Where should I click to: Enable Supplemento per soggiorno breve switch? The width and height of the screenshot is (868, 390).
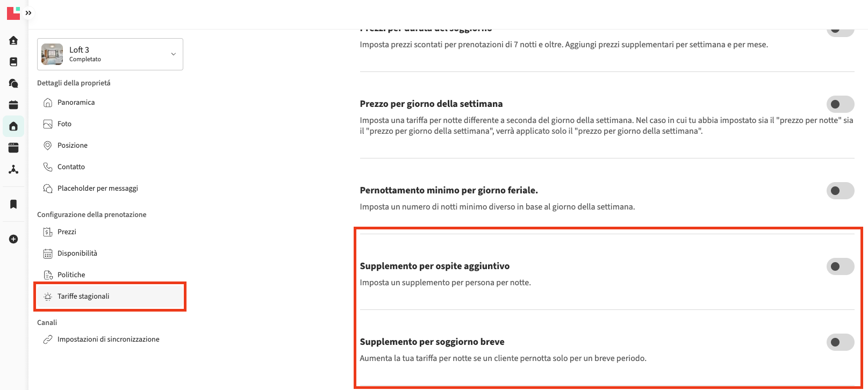pos(840,342)
